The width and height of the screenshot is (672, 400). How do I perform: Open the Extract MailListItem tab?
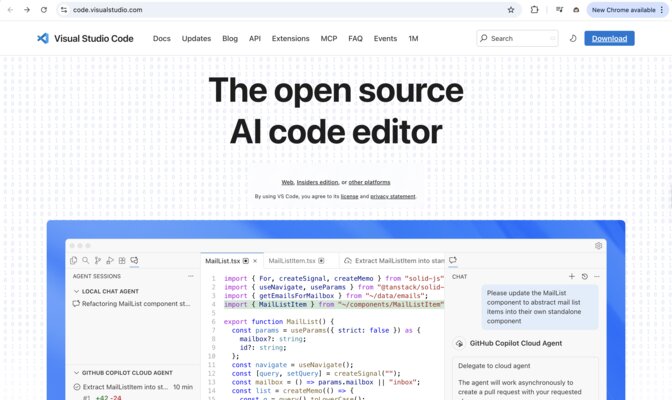(x=394, y=261)
